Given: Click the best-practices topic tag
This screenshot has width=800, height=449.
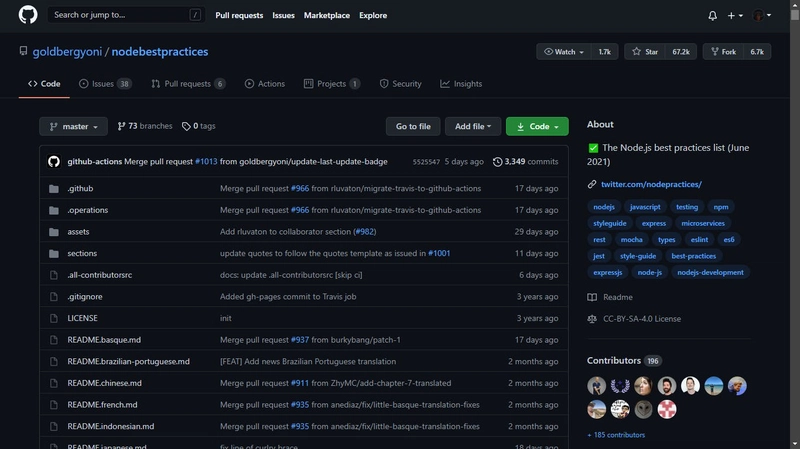Looking at the screenshot, I should click(x=693, y=256).
